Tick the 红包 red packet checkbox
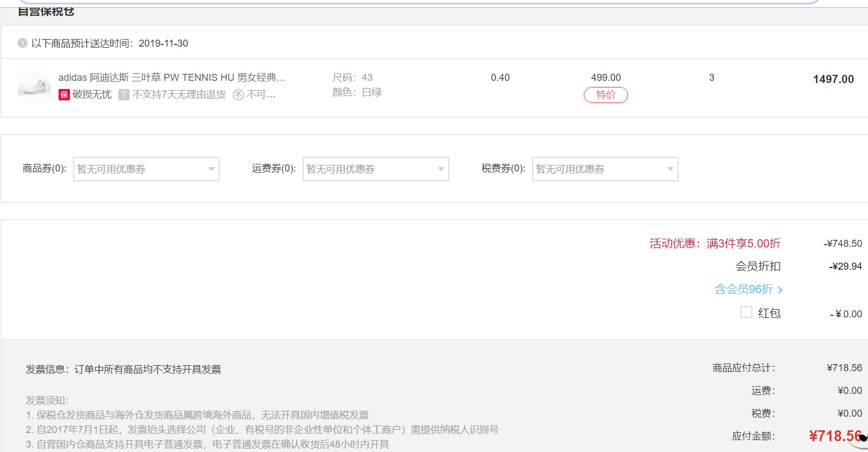This screenshot has height=452, width=868. (746, 312)
